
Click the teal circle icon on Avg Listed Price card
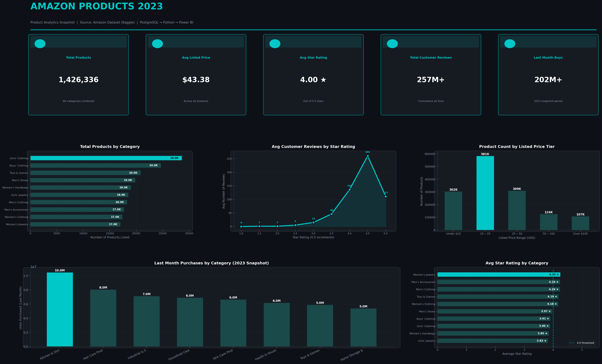[x=157, y=44]
